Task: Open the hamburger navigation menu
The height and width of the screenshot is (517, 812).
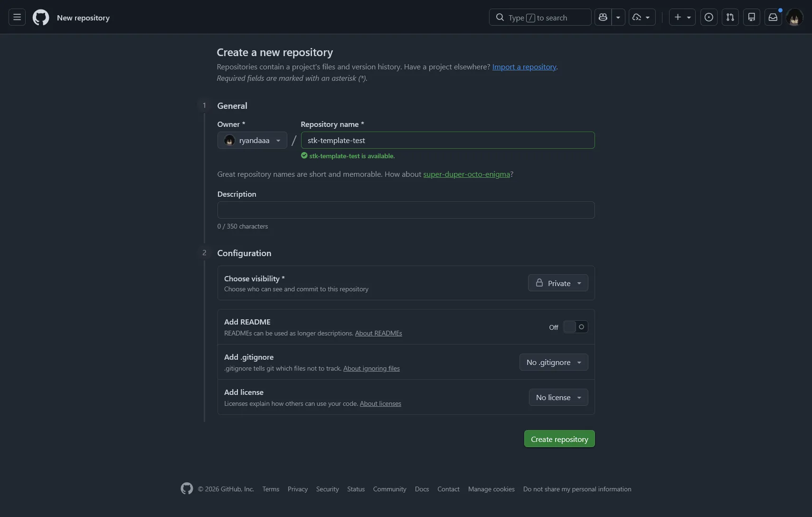Action: (x=17, y=18)
